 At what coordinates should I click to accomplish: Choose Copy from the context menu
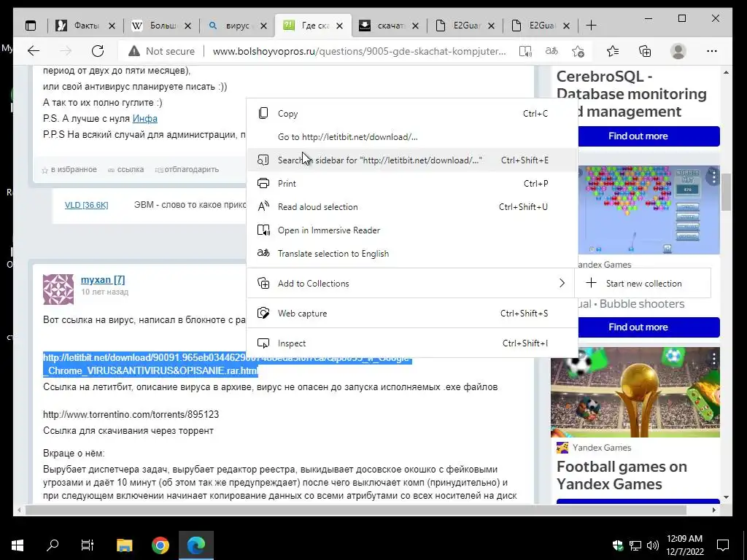point(412,113)
